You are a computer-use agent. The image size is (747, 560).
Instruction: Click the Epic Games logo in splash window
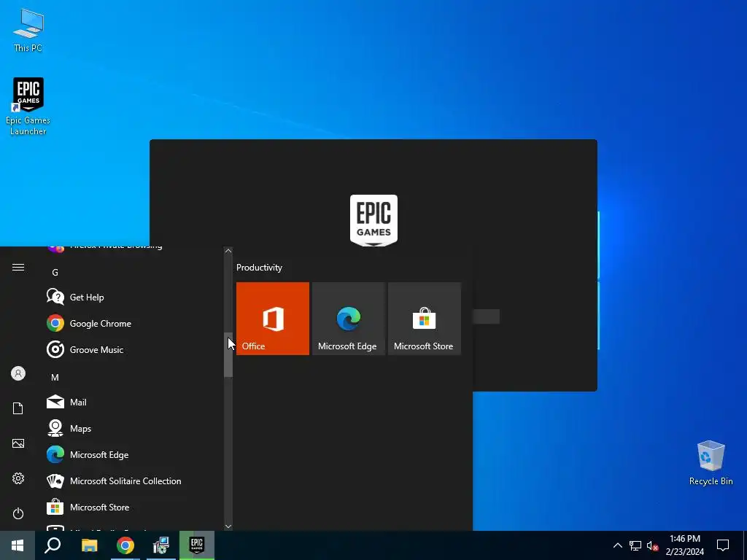pos(373,220)
